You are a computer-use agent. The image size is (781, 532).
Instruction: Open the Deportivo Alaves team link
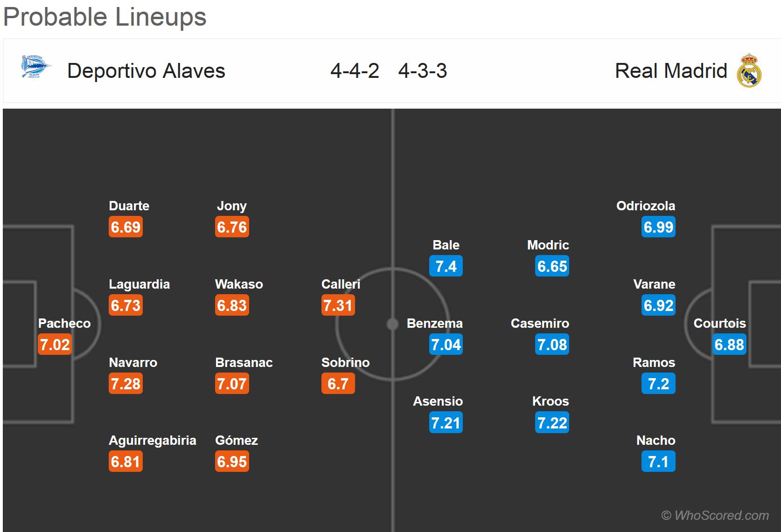point(146,71)
